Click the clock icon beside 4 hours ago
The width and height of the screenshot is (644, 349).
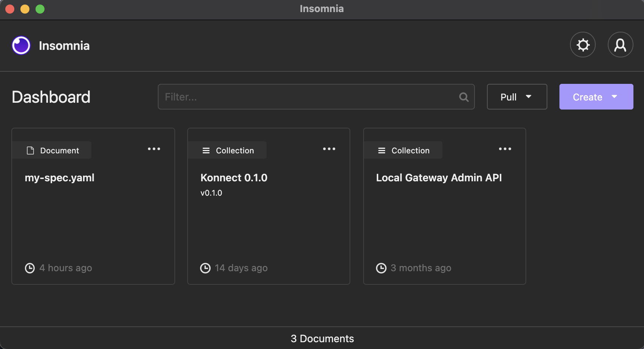pyautogui.click(x=30, y=268)
